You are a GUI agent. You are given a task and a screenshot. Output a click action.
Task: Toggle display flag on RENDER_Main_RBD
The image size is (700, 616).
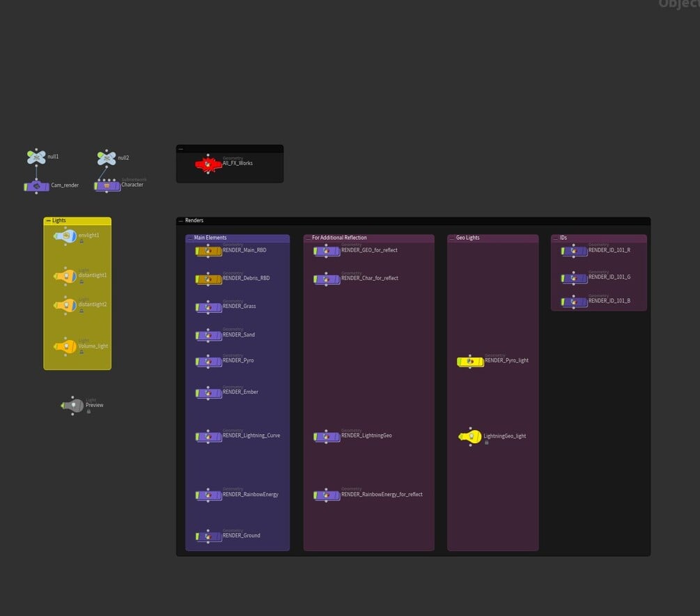coord(197,252)
